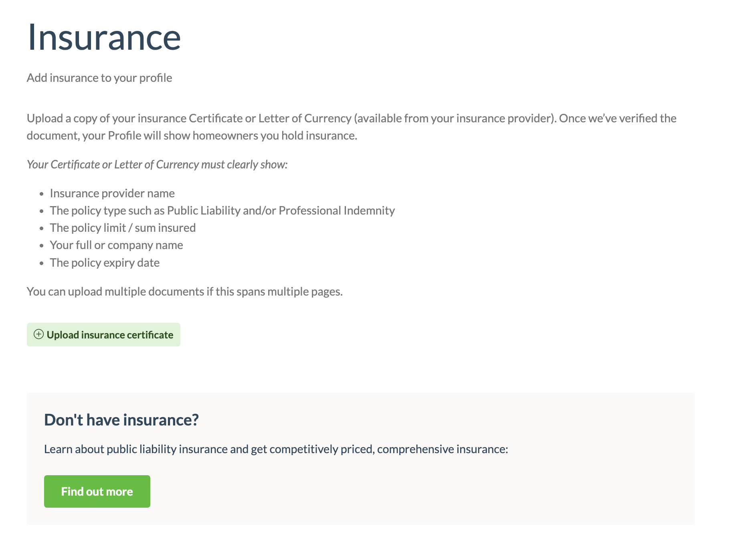Viewport: 756px width, 555px height.
Task: Click 'comprehensive insurance:' at the sentence end
Action: point(443,449)
